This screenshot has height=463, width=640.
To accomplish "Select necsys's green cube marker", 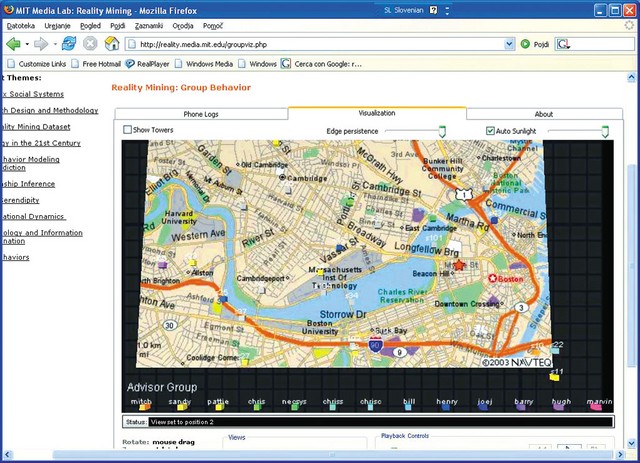I will tap(295, 407).
